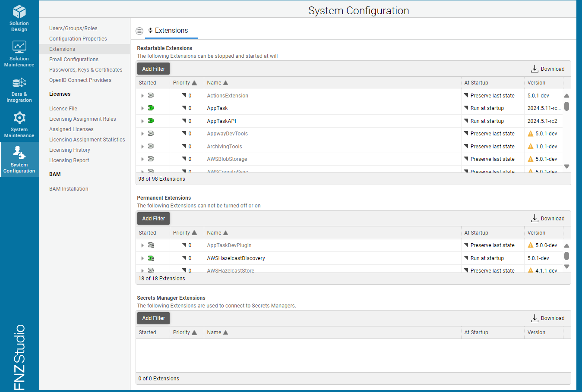Image resolution: width=582 pixels, height=392 pixels.
Task: Click the ArchivingTools stopped status icon
Action: pyautogui.click(x=151, y=146)
